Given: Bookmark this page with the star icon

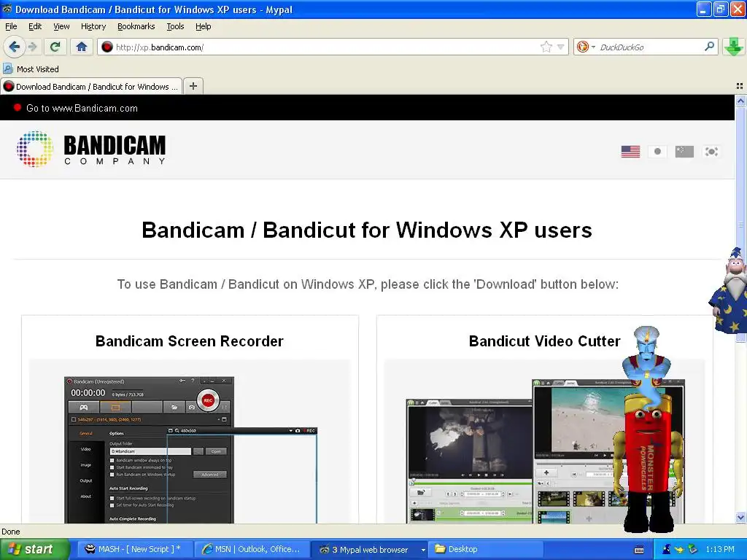Looking at the screenshot, I should [x=546, y=47].
